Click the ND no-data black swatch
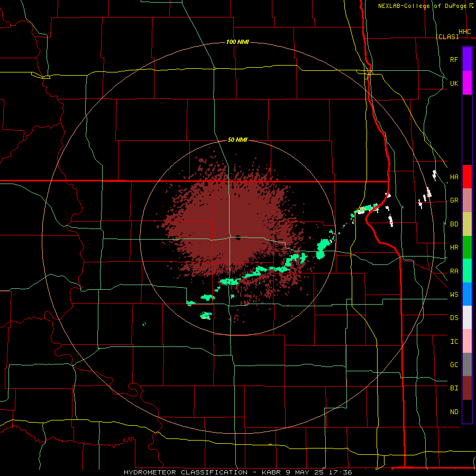Image resolution: width=476 pixels, height=476 pixels. pyautogui.click(x=467, y=411)
